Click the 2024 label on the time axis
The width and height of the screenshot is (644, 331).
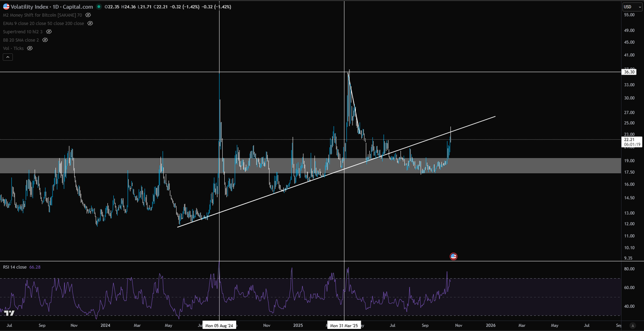click(x=106, y=326)
